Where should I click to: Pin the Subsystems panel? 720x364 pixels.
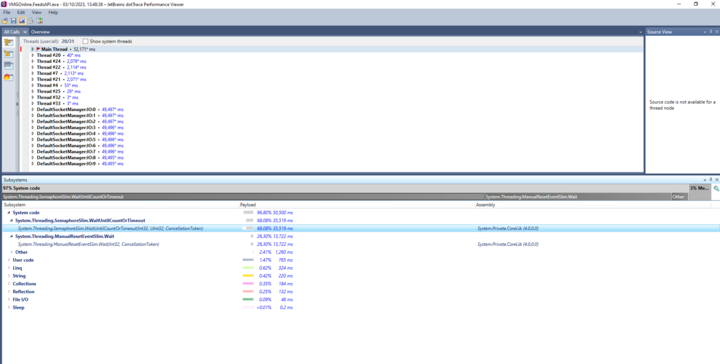(711, 180)
